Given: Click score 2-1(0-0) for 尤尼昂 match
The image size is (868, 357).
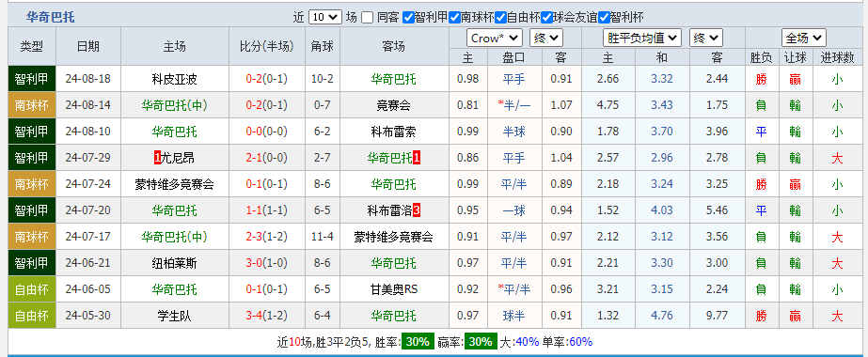Looking at the screenshot, I should (x=267, y=158).
